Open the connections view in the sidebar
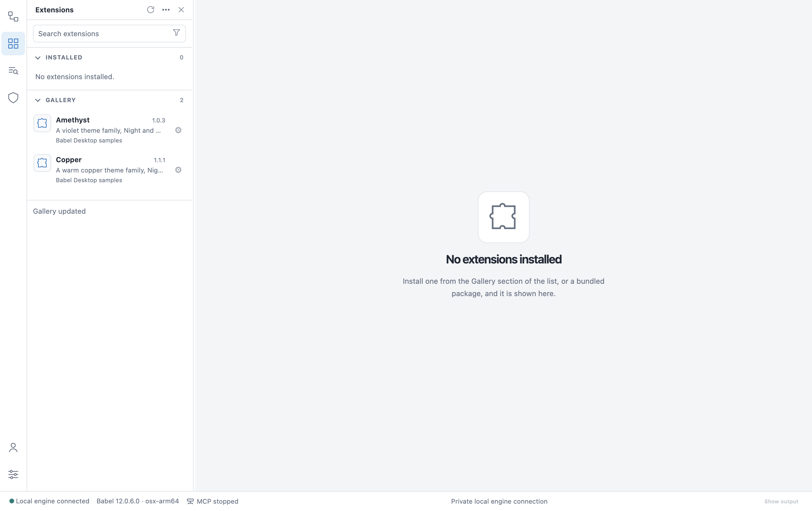Viewport: 812px width, 511px height. [x=13, y=16]
